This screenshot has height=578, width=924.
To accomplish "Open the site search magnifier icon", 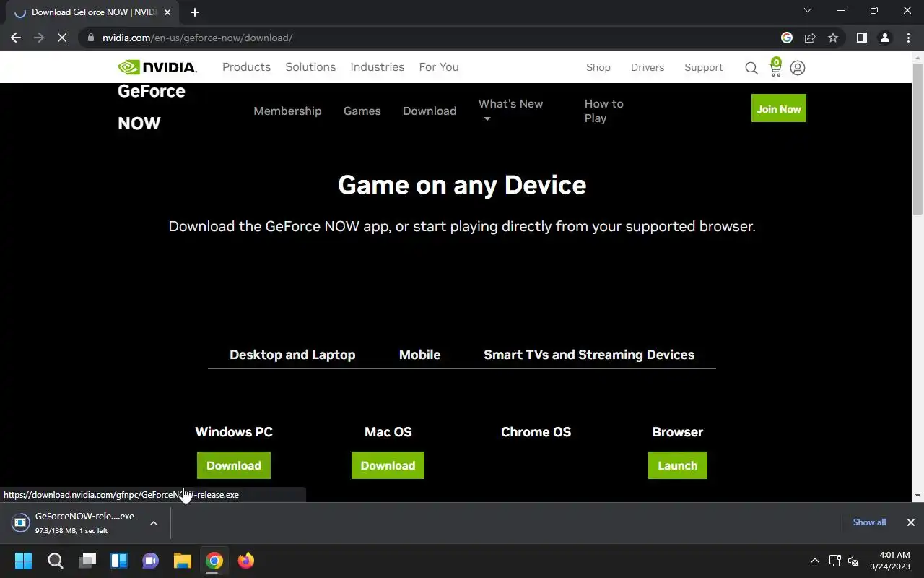I will pyautogui.click(x=751, y=68).
